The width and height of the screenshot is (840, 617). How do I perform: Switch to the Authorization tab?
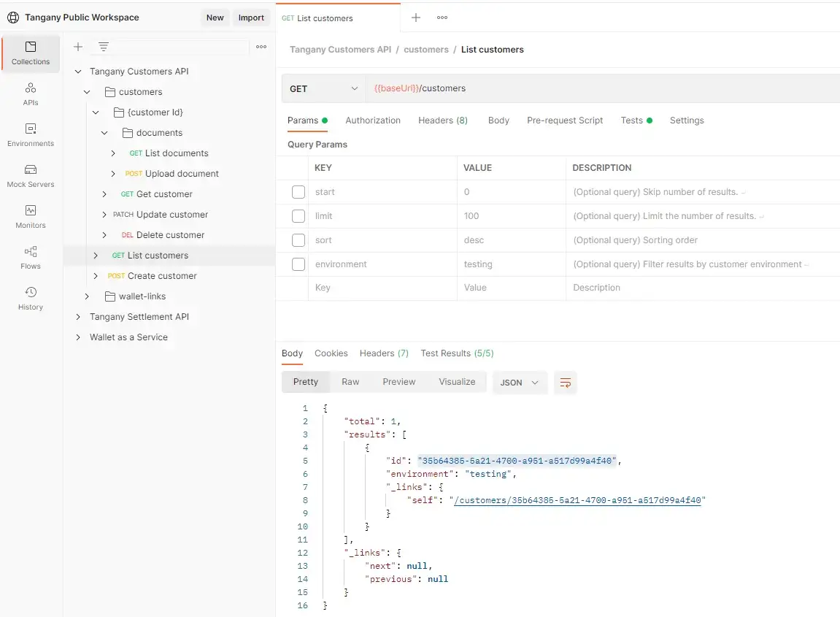coord(373,120)
